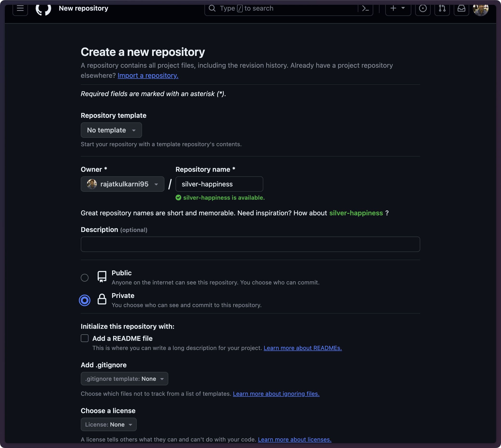Open the License None dropdown

pyautogui.click(x=109, y=424)
